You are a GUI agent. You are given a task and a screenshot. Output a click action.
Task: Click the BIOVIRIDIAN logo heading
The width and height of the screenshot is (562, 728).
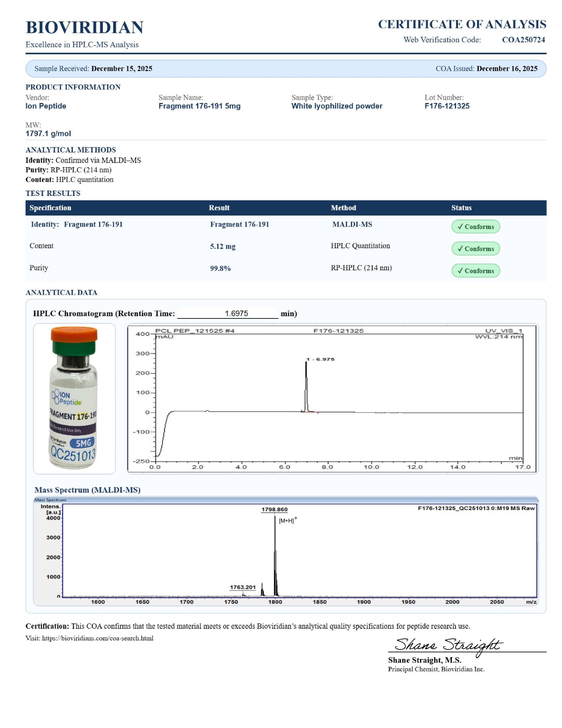pos(84,27)
